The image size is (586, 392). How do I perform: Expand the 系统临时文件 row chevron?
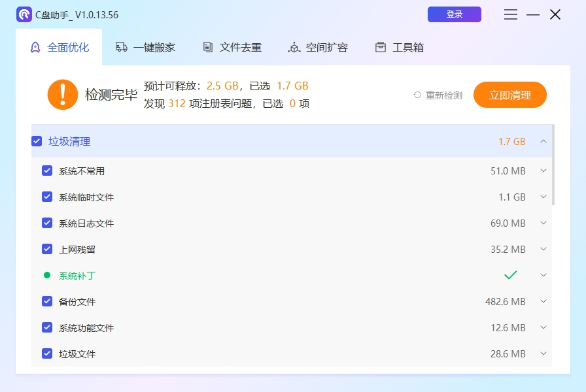point(543,197)
